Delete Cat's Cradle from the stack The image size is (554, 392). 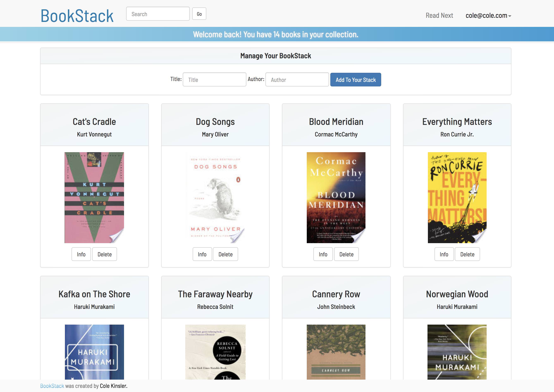pos(104,254)
